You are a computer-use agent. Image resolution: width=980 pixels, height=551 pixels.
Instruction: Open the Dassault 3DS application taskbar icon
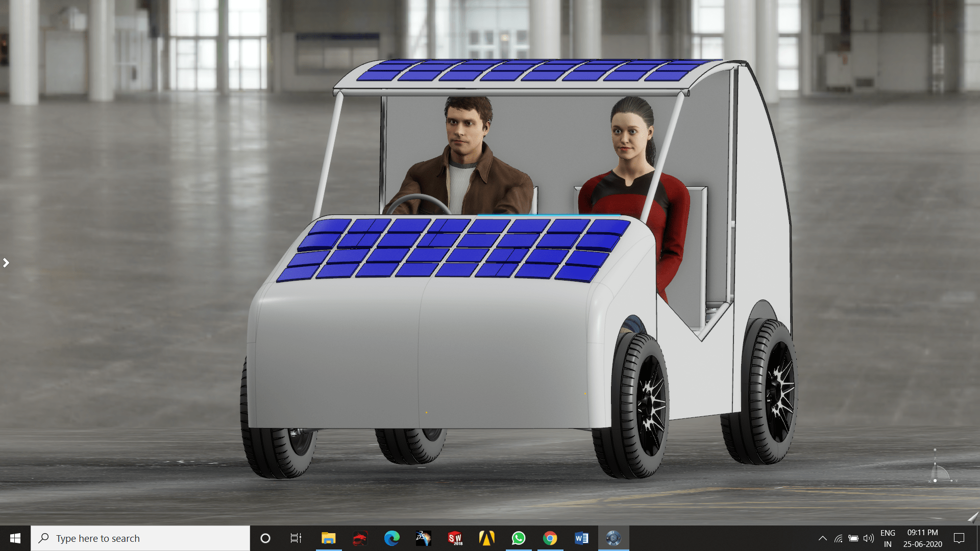tap(423, 538)
